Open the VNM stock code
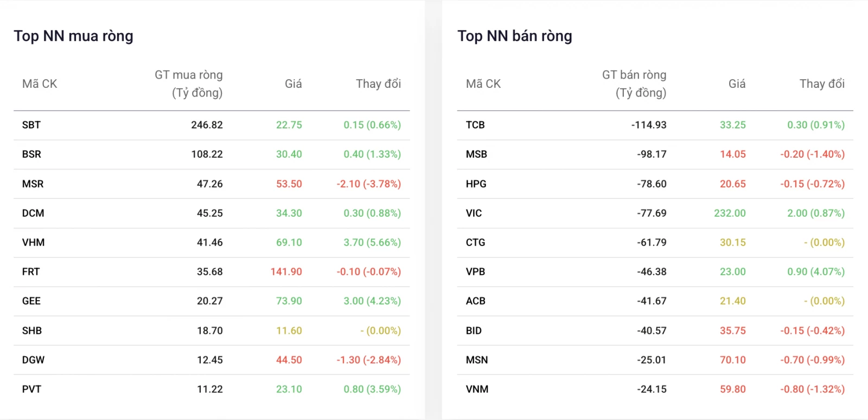The height and width of the screenshot is (420, 868). pos(477,389)
